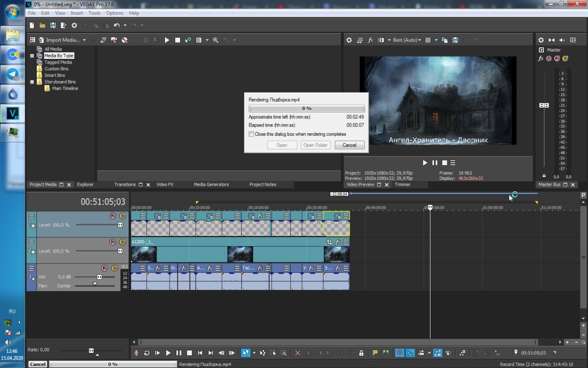Click the Record microphone icon in transport

(136, 353)
